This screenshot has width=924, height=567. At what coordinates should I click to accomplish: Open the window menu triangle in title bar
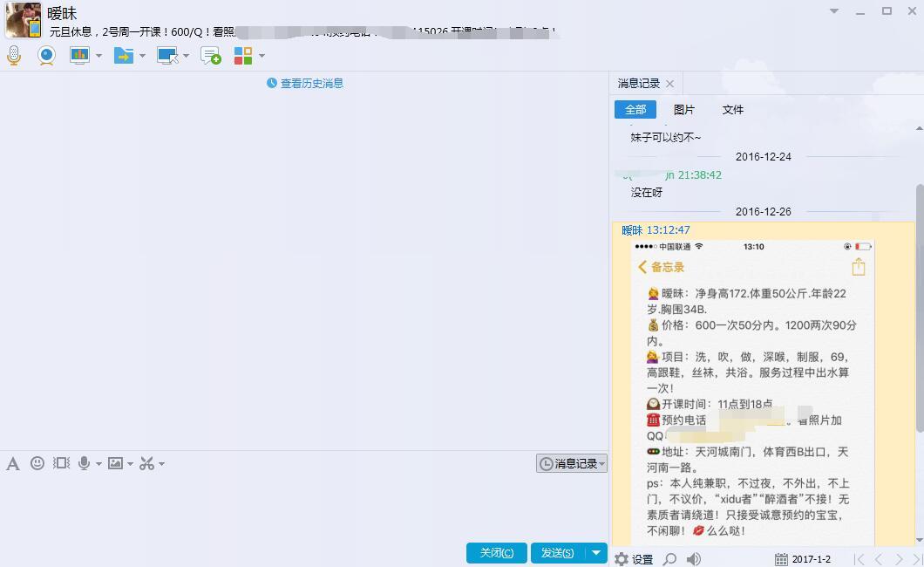(834, 11)
